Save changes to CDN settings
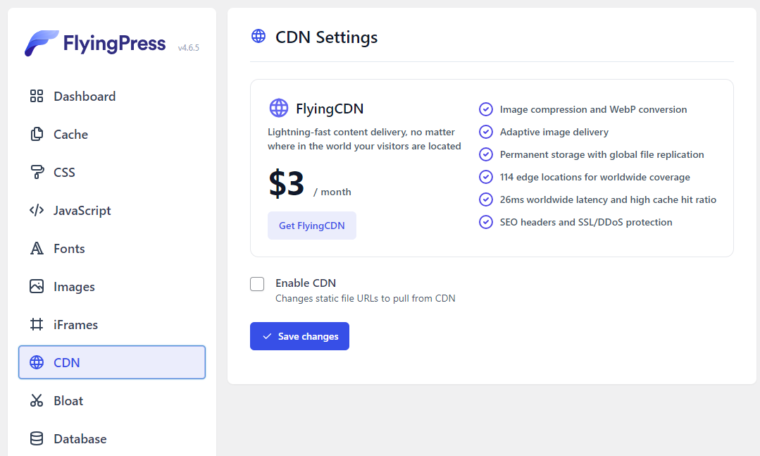This screenshot has height=456, width=760. point(300,336)
